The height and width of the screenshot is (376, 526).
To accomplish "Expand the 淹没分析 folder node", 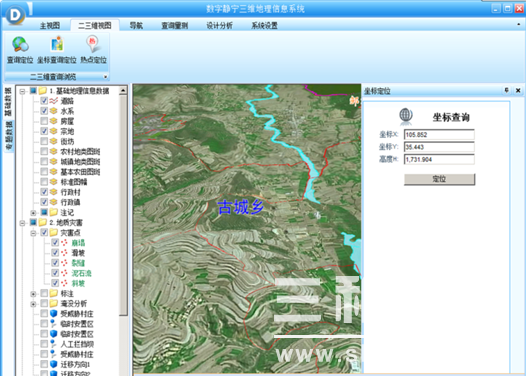I will (33, 304).
